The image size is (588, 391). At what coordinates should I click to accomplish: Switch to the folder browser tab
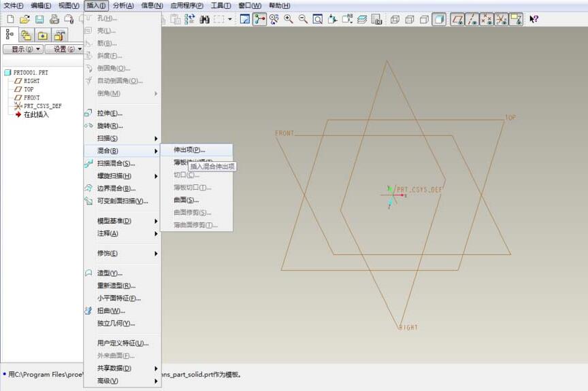pyautogui.click(x=27, y=35)
